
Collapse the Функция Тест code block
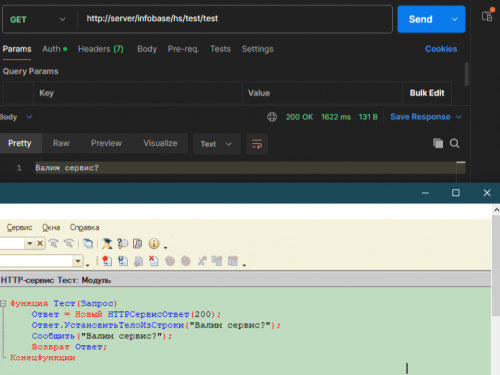tap(3, 303)
